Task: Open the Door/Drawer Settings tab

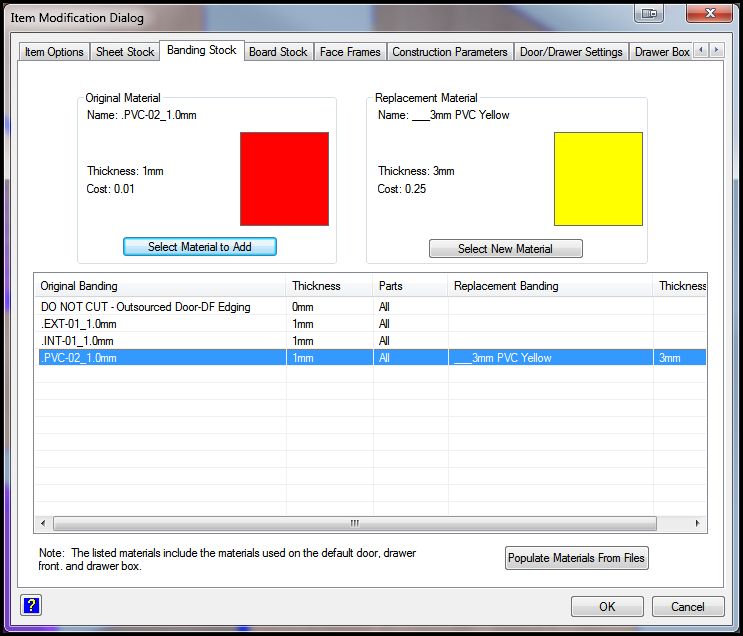Action: point(571,52)
